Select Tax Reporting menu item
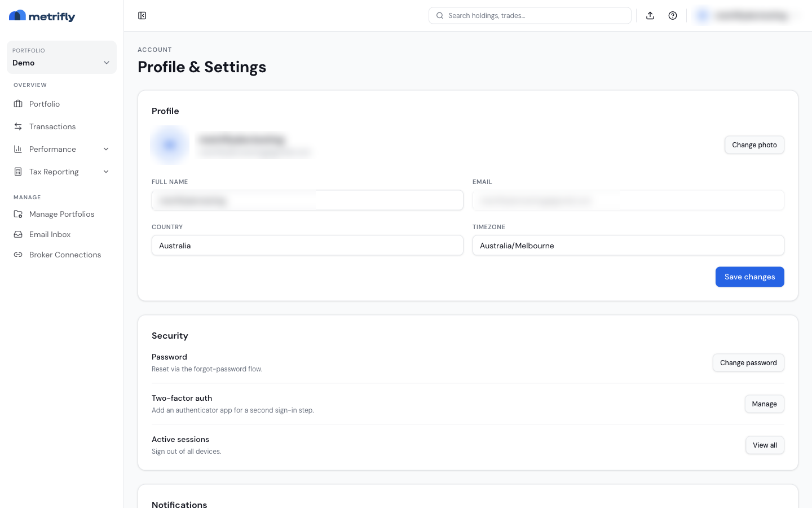Image resolution: width=812 pixels, height=508 pixels. 61,172
